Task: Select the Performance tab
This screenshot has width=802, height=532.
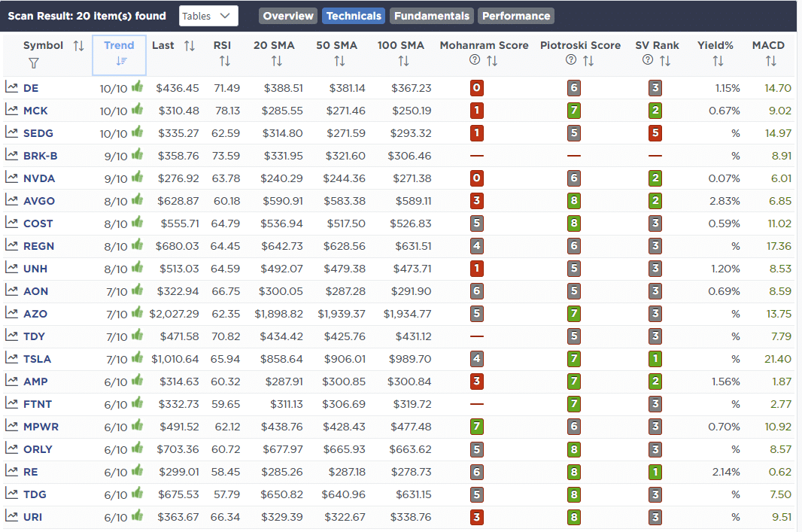Action: coord(515,16)
